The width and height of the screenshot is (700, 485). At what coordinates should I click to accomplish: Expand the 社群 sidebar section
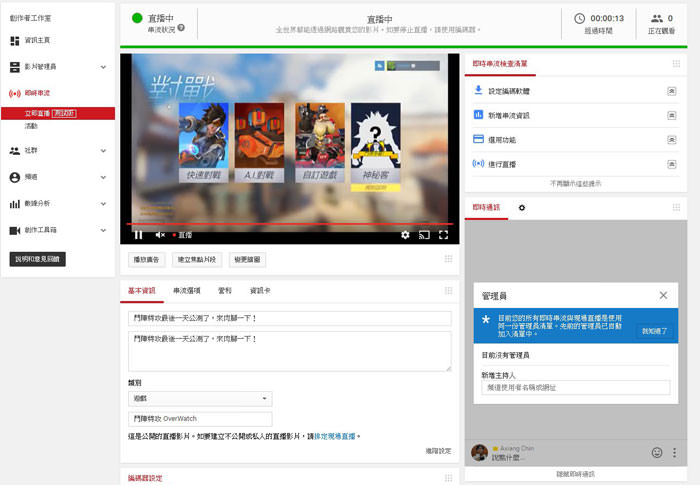coord(103,151)
